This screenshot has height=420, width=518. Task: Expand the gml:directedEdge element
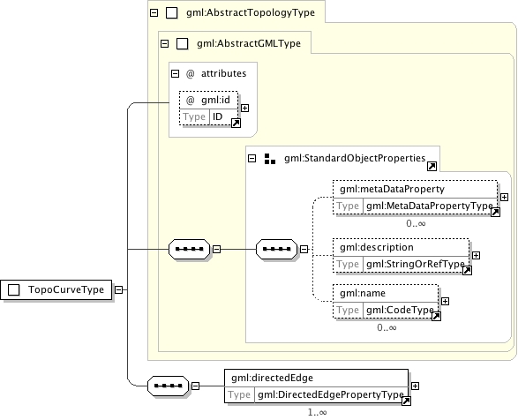pyautogui.click(x=415, y=386)
